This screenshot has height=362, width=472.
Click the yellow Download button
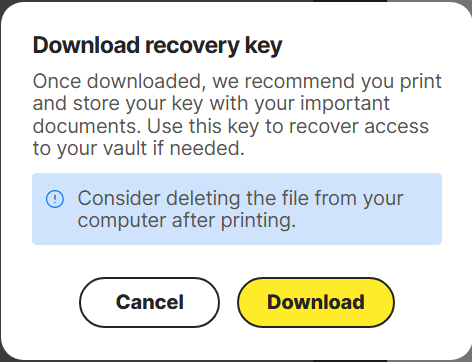tap(316, 302)
